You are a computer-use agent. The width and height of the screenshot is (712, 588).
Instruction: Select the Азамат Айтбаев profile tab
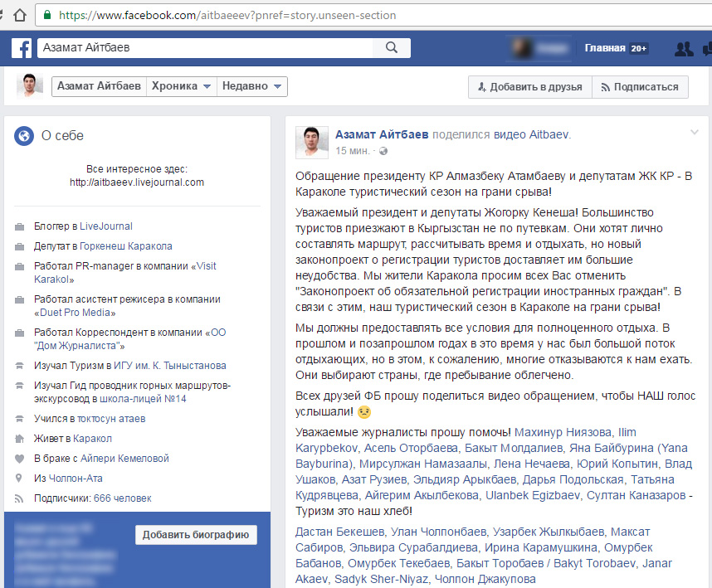99,86
